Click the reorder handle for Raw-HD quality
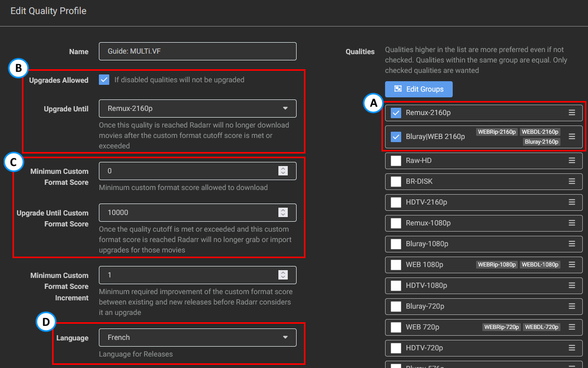Image resolution: width=588 pixels, height=368 pixels. tap(571, 160)
